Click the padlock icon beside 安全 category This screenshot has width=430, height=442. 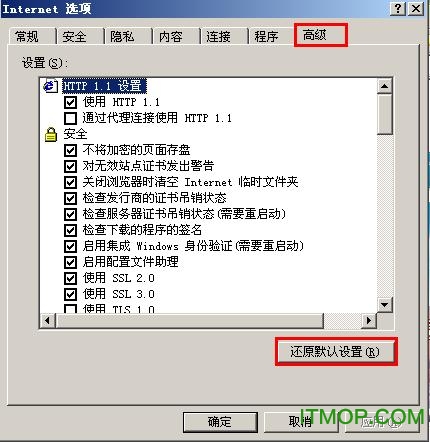[51, 135]
